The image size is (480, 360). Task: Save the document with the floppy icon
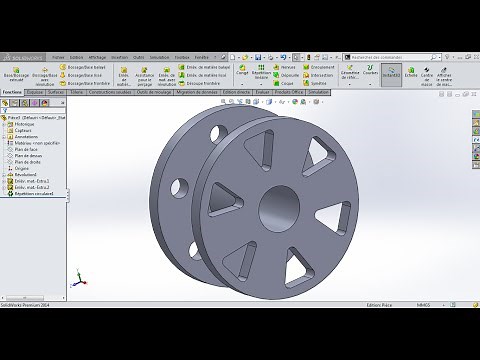[x=258, y=57]
